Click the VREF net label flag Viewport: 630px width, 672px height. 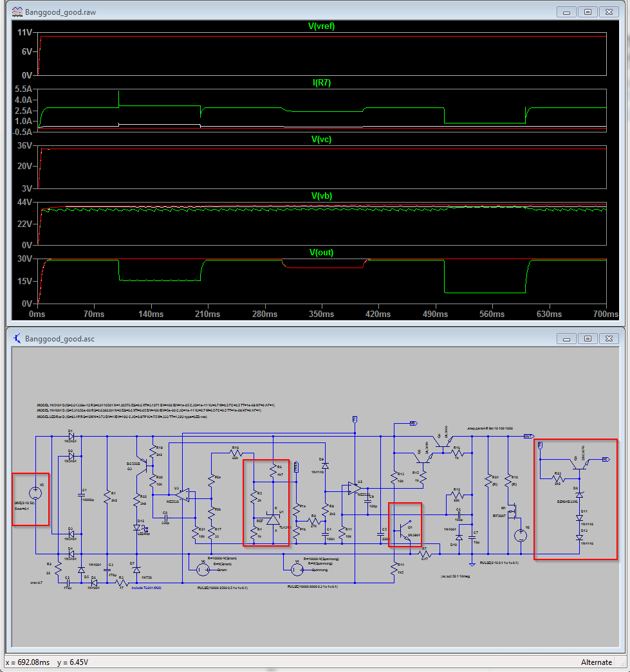pos(296,467)
